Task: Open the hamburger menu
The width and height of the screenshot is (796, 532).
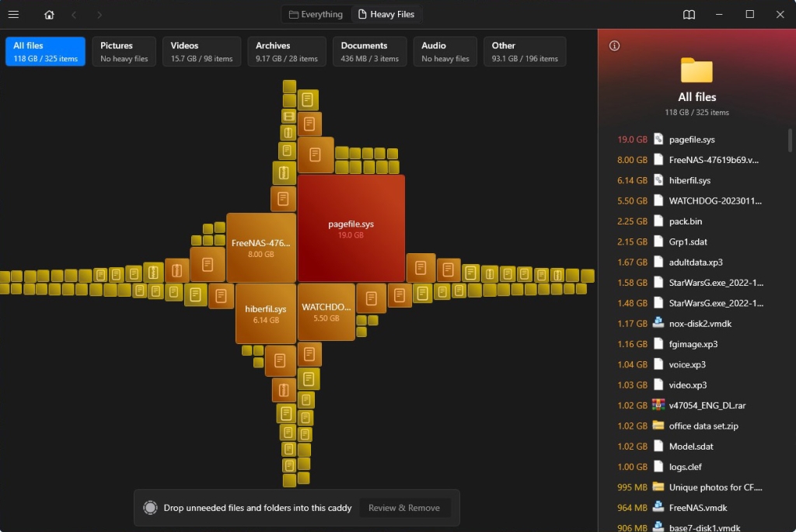Action: (x=13, y=14)
